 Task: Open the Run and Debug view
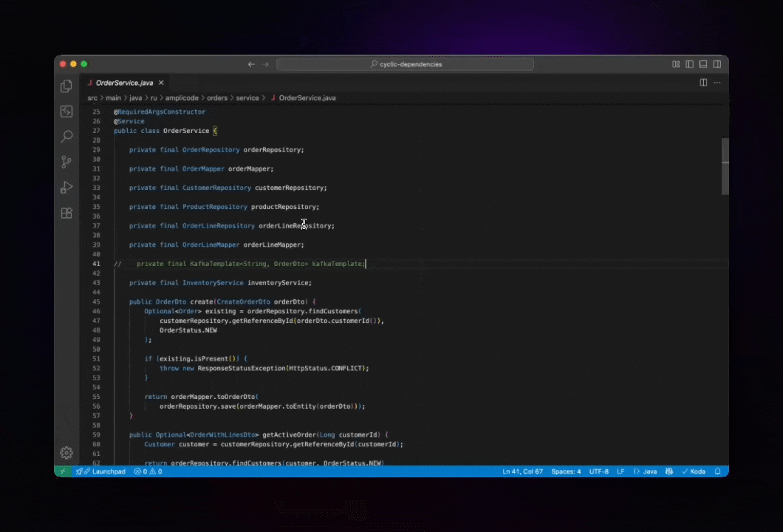tap(66, 188)
